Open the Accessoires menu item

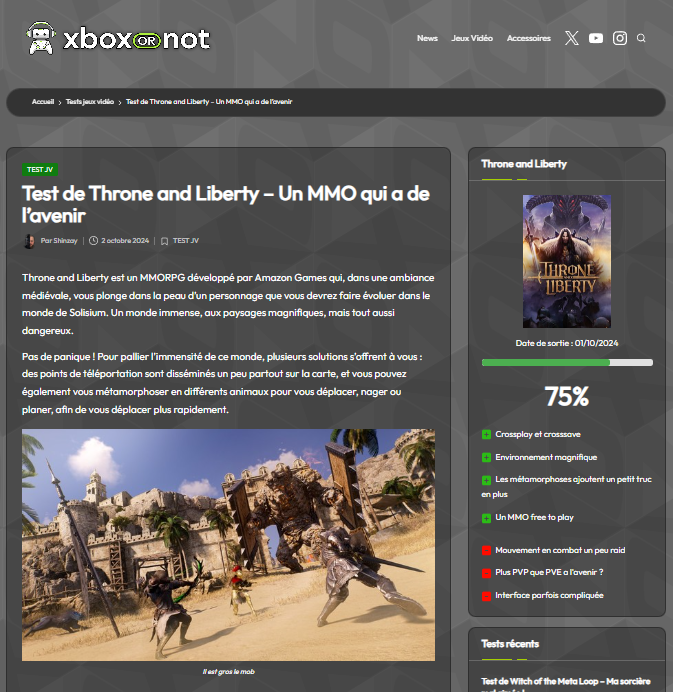tap(529, 38)
